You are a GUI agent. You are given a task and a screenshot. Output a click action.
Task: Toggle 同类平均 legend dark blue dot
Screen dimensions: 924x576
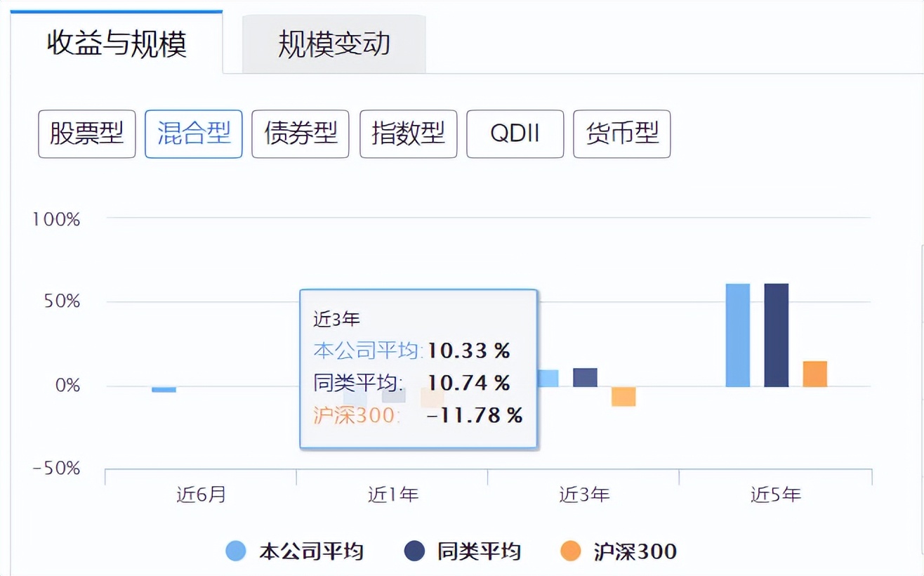(415, 551)
